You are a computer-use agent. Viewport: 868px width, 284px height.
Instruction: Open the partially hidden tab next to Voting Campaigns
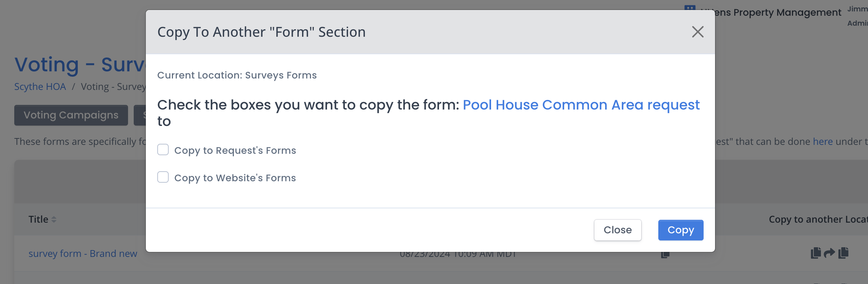[140, 115]
